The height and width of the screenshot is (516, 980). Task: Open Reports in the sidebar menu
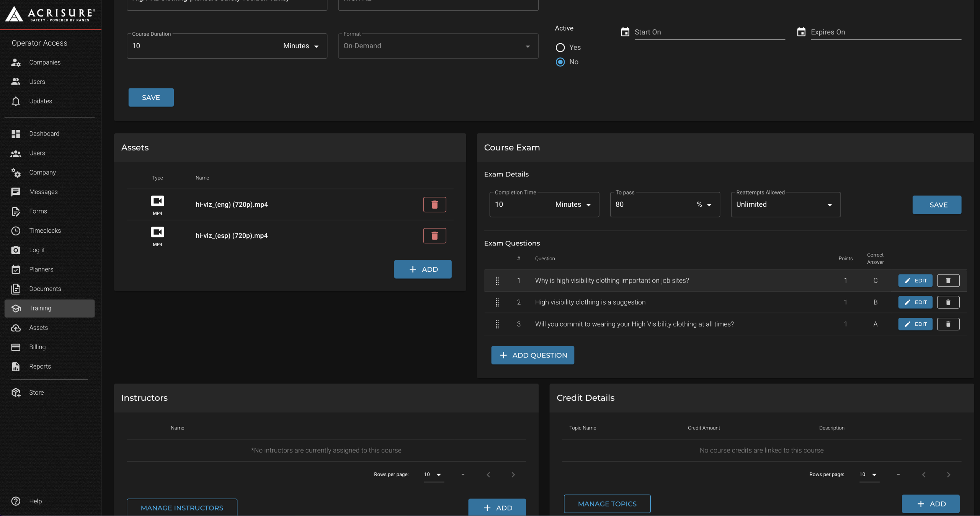(40, 366)
